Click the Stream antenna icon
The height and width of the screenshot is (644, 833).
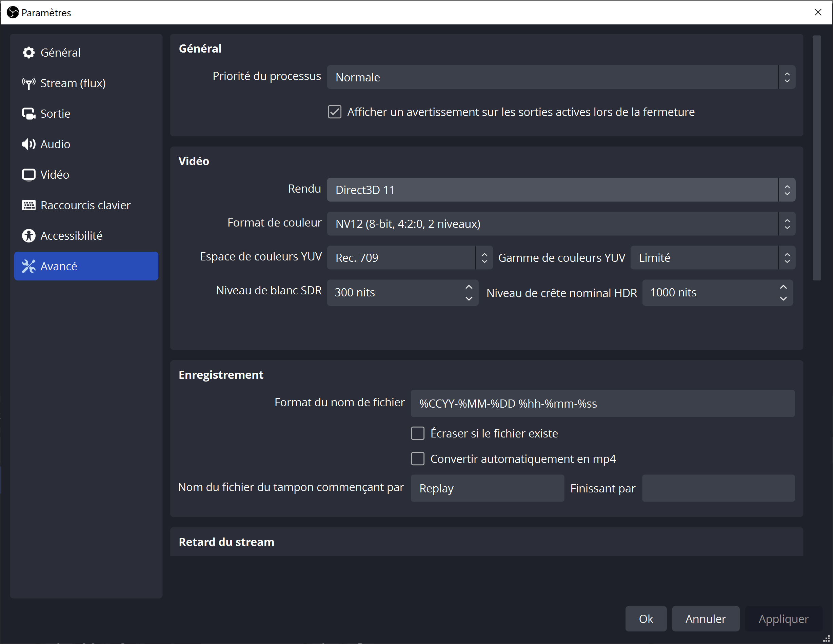coord(28,83)
